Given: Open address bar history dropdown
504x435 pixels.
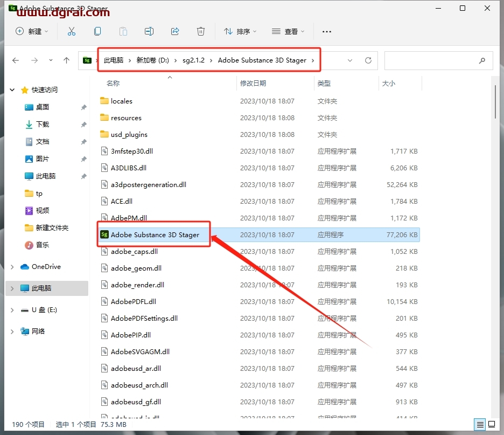Looking at the screenshot, I should tap(350, 60).
